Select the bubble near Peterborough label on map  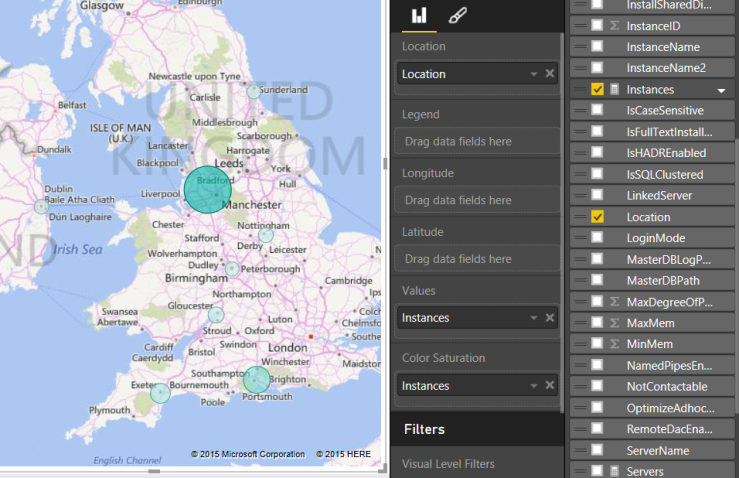[x=232, y=269]
